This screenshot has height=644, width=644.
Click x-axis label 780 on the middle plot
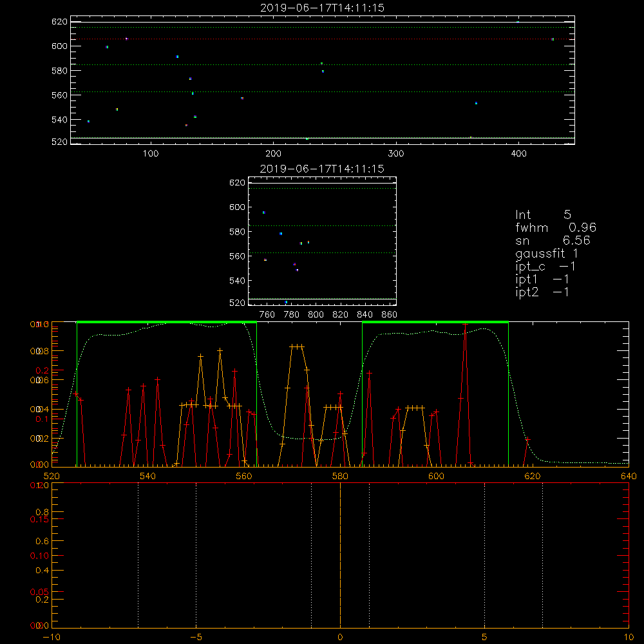292,315
